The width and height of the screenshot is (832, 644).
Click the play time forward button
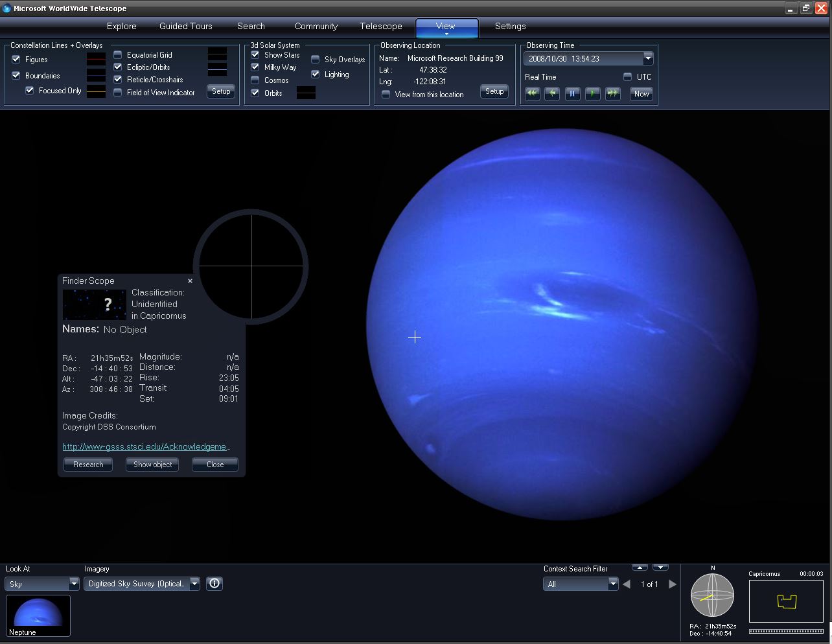click(x=592, y=93)
